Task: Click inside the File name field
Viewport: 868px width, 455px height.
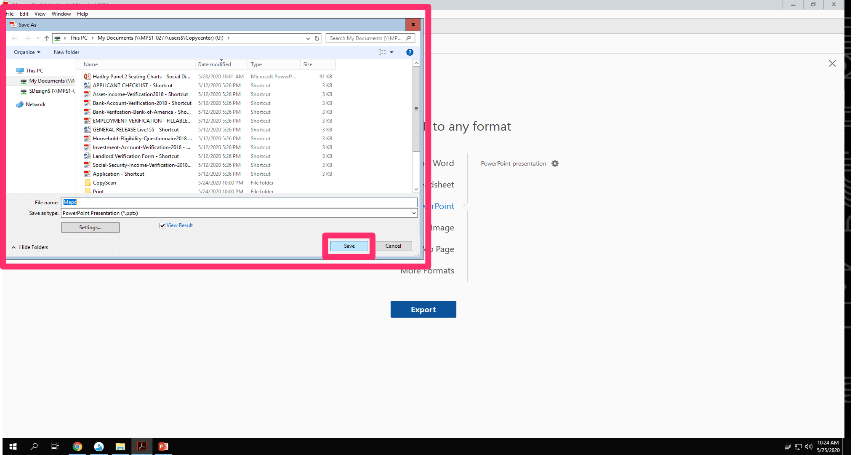Action: (x=210, y=202)
